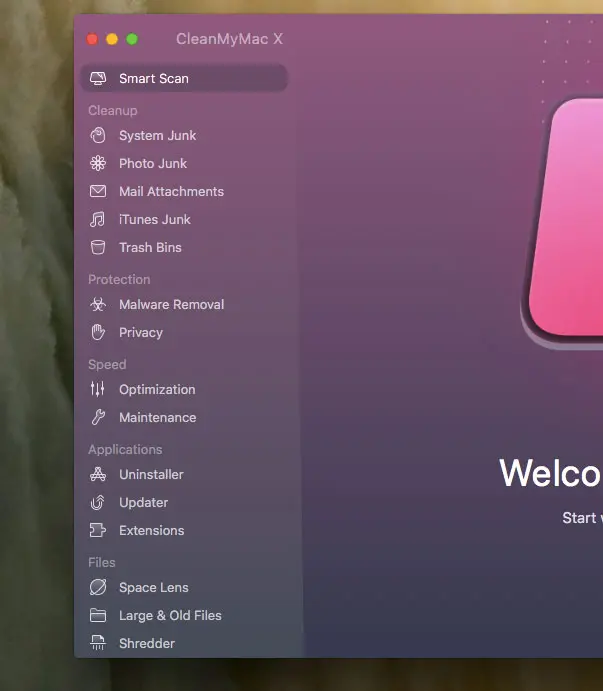Click the Space Lens planet icon
Screen dimensions: 603x691
[98, 587]
